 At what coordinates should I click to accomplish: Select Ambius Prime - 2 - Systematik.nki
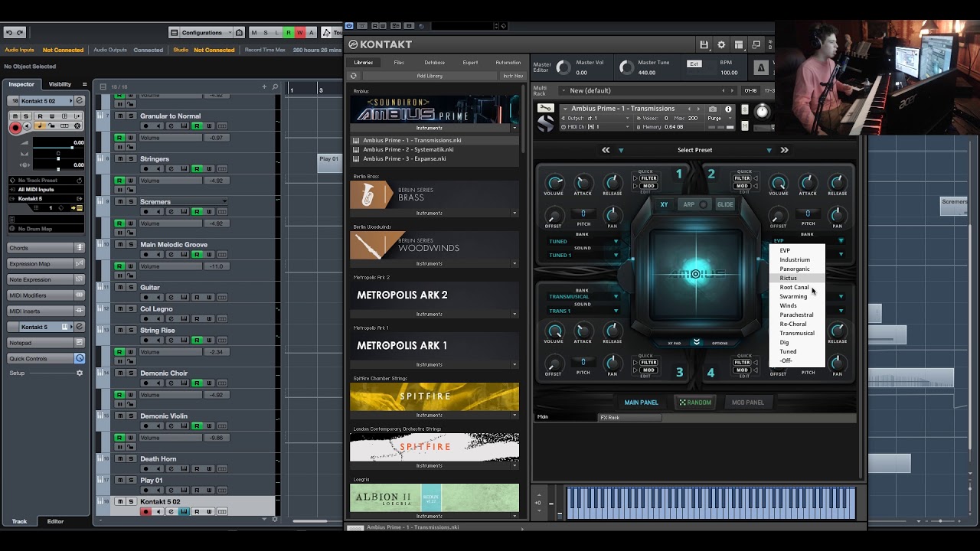(x=408, y=149)
